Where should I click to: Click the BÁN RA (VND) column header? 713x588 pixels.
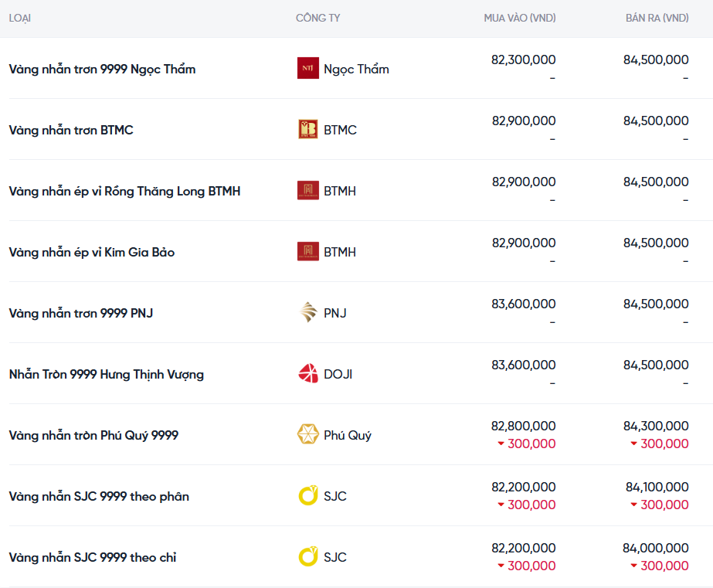(x=657, y=18)
